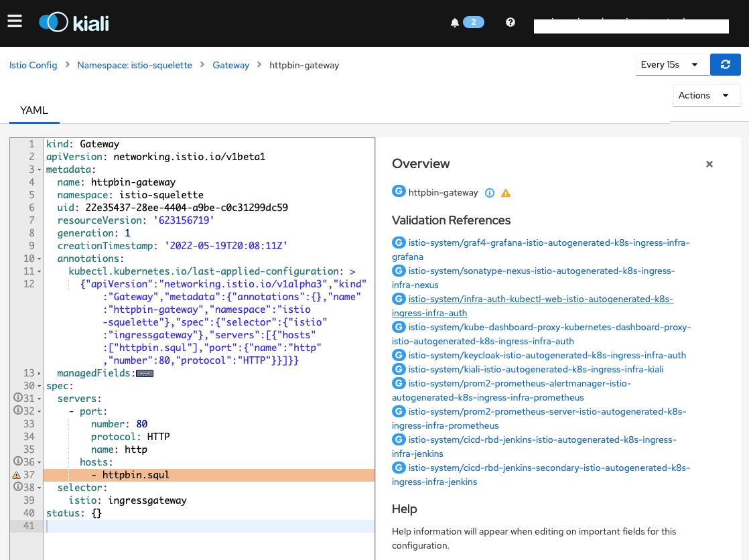Click the blue refresh button
This screenshot has height=560, width=749.
pyautogui.click(x=725, y=64)
